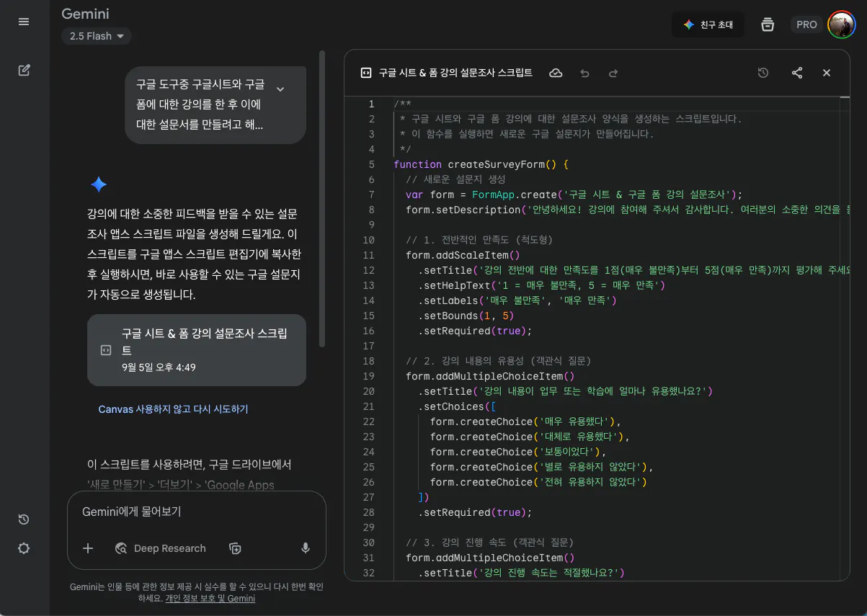Screen dimensions: 867x616
Task: Expand the collapsed user prompt message
Action: pyautogui.click(x=280, y=89)
